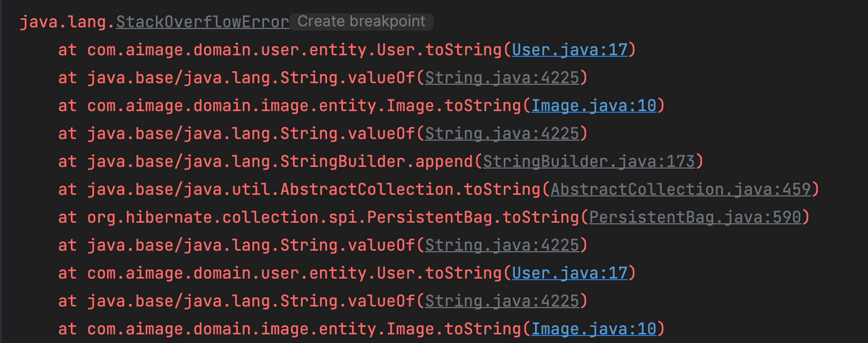
Task: Click the Create breakpoint button
Action: [362, 21]
